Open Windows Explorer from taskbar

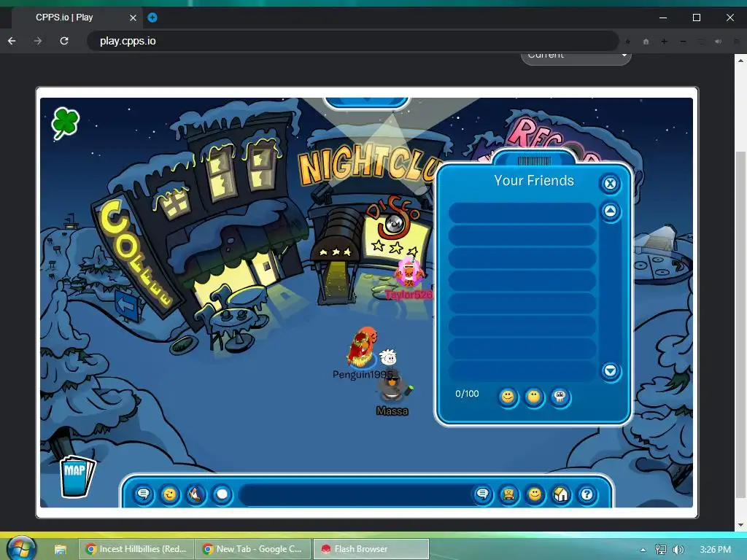(x=61, y=550)
